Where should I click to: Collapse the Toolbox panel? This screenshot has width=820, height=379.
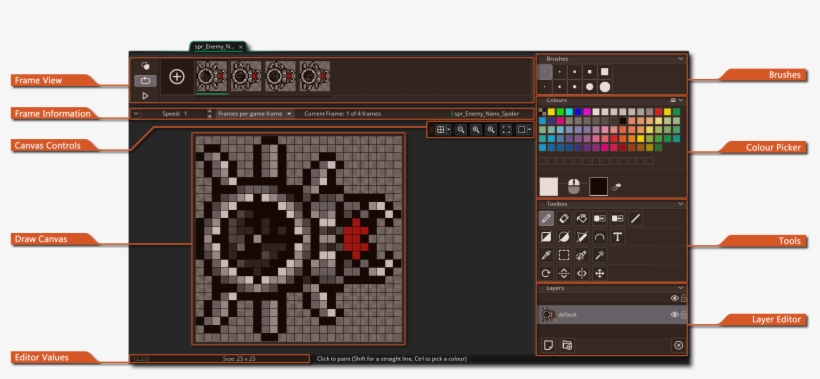[x=680, y=204]
